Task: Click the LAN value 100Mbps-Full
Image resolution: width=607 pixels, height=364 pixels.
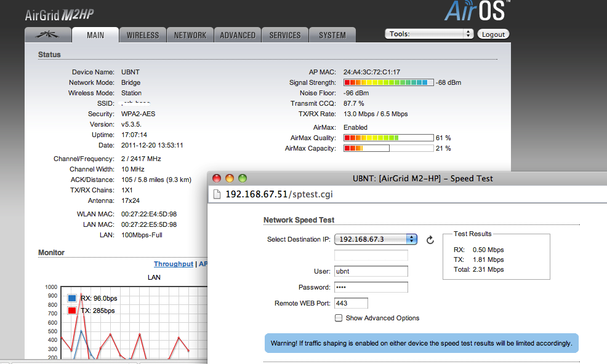Action: click(x=142, y=235)
